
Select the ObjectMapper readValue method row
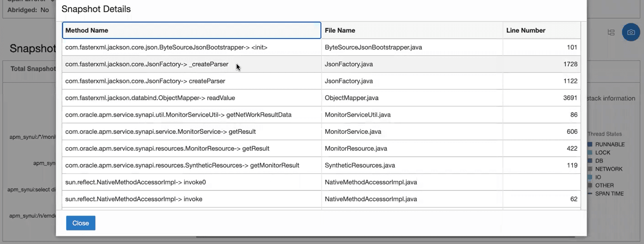tap(150, 98)
